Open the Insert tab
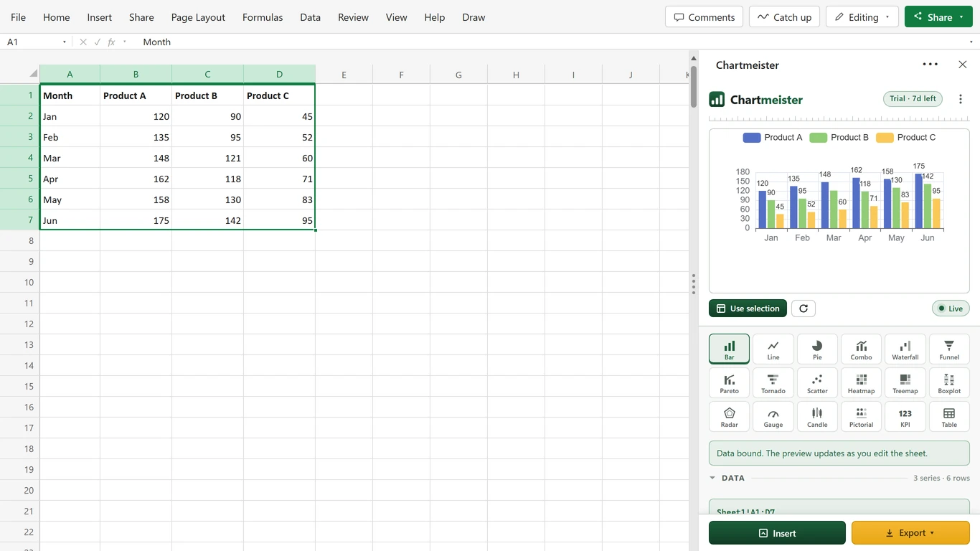 (x=100, y=17)
